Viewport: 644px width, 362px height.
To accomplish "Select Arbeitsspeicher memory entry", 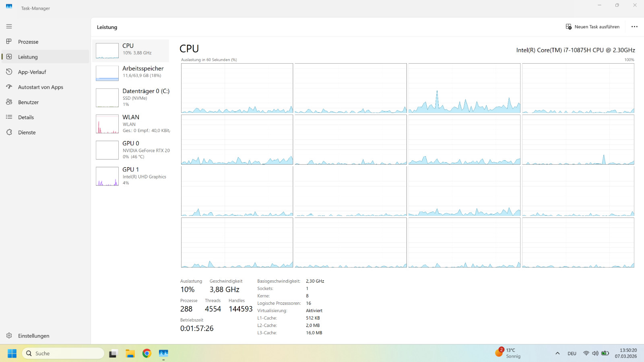I will click(x=132, y=73).
